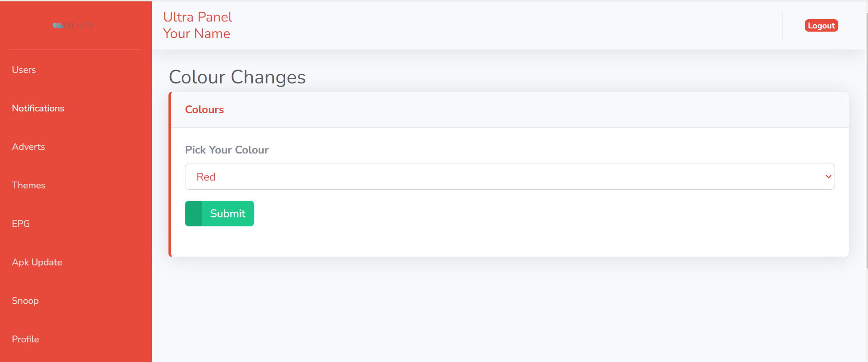Select Themes from the sidebar
Viewport: 868px width, 362px height.
28,185
